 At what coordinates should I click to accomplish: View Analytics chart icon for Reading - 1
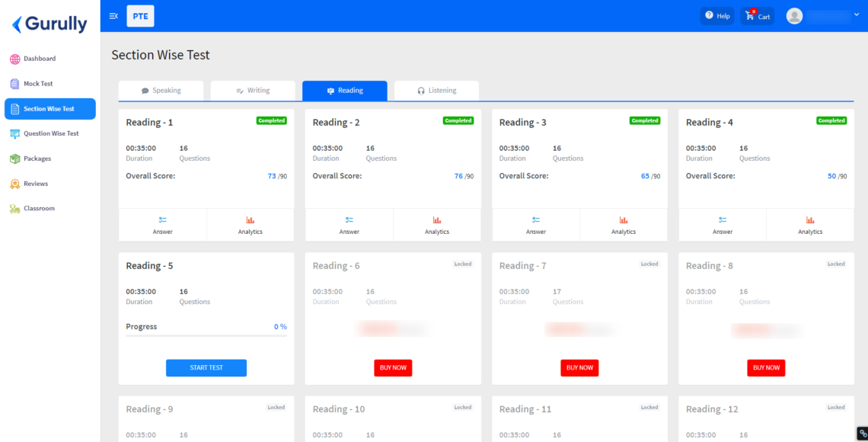click(x=250, y=219)
